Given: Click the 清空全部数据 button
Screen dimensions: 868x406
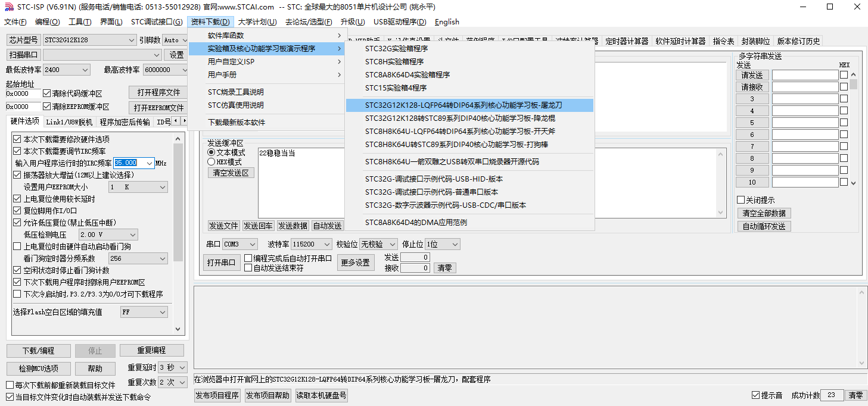Looking at the screenshot, I should coord(764,213).
